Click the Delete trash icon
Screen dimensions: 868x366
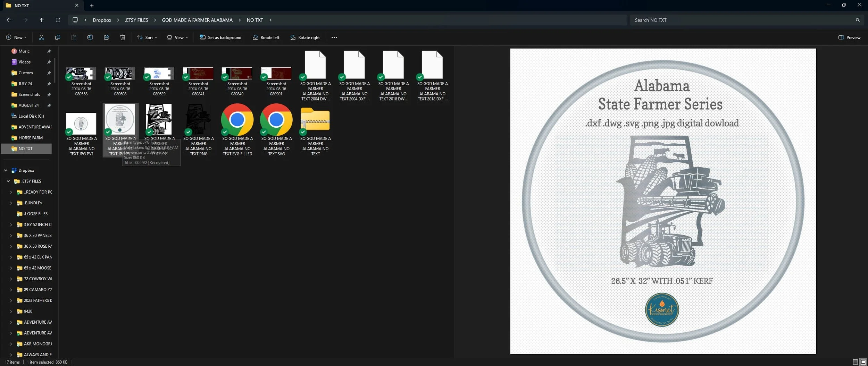(123, 37)
